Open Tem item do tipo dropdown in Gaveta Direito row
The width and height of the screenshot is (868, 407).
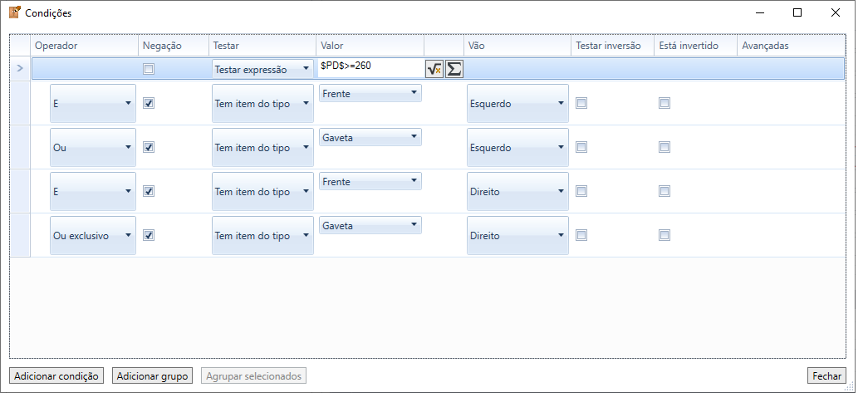(x=262, y=235)
